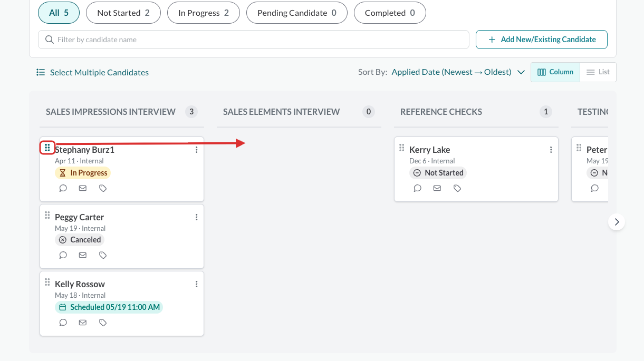Click drag handle on Kelly Rossow card
644x361 pixels.
[x=47, y=282]
